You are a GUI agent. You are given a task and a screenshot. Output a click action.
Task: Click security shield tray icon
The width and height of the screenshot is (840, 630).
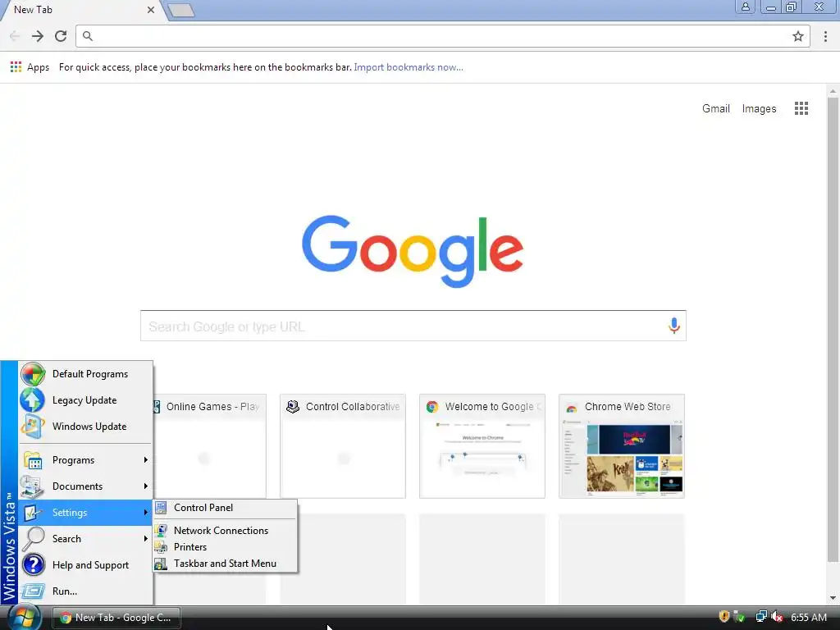tap(724, 617)
